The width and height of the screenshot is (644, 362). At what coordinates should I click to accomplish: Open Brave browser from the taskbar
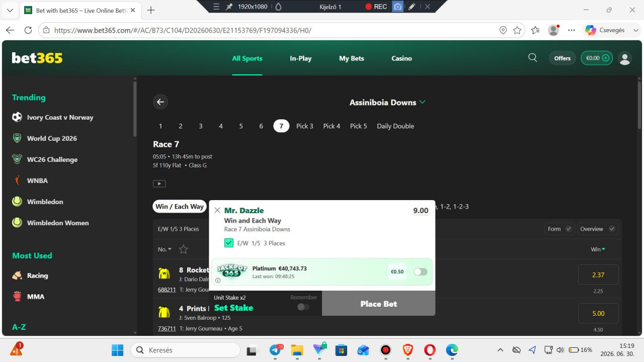408,350
